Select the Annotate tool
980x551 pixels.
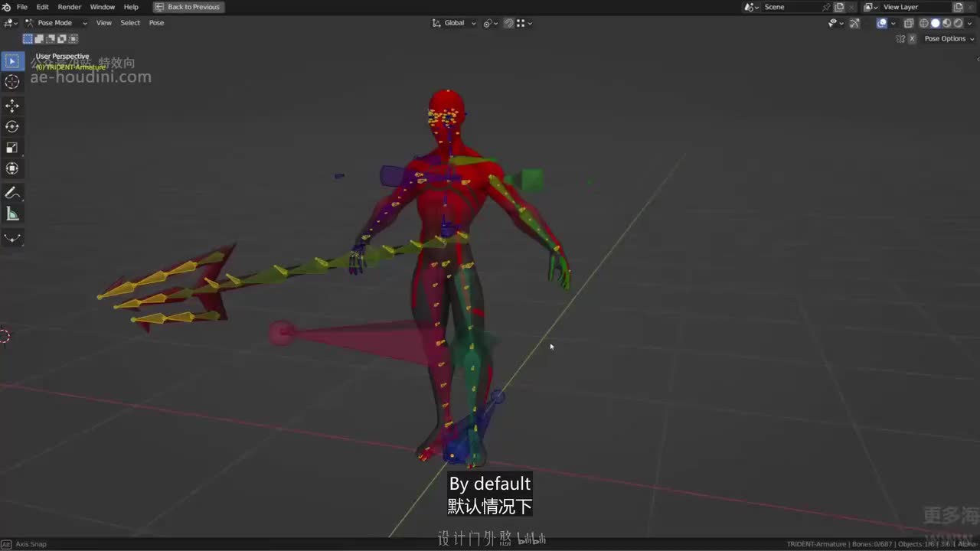coord(12,193)
